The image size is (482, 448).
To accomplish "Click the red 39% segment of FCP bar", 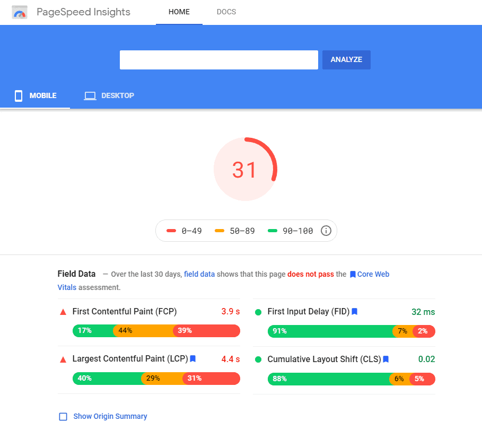I will [206, 331].
